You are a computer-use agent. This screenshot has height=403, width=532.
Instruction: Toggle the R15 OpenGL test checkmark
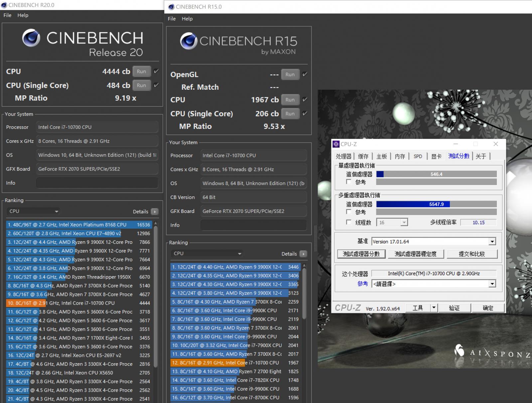click(x=305, y=74)
